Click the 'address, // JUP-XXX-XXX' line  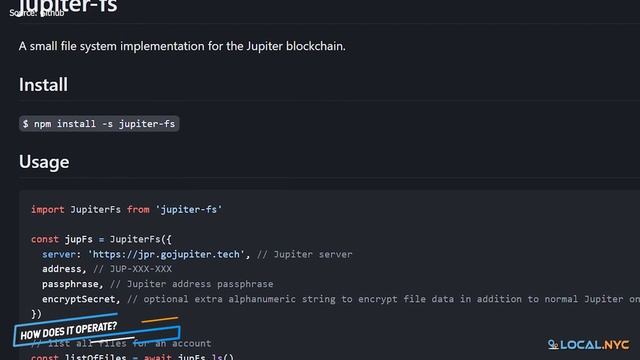click(x=107, y=269)
